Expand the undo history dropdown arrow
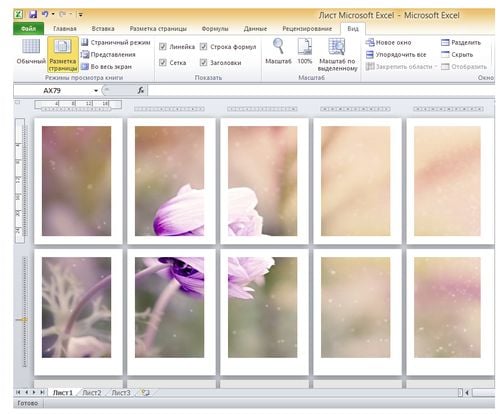This screenshot has height=414, width=500. (53, 14)
